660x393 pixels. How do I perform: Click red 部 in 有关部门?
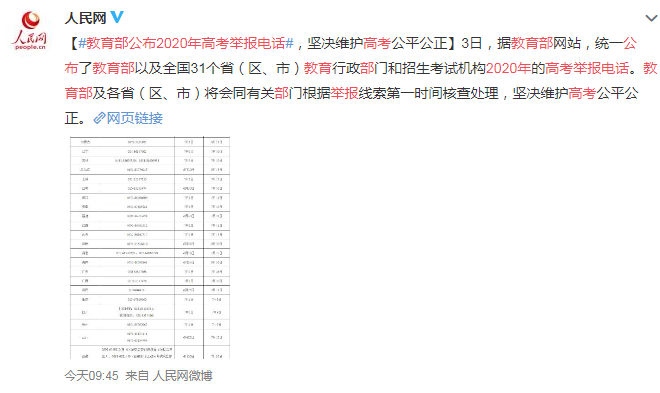pyautogui.click(x=282, y=93)
